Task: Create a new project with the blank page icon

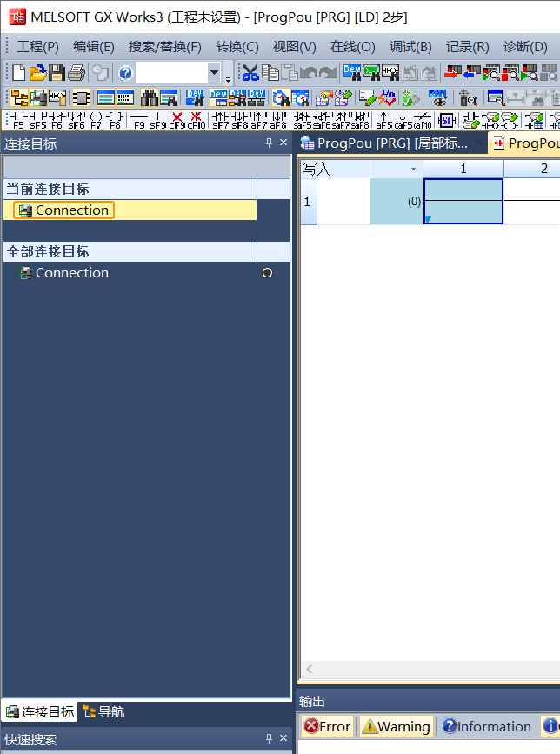Action: pyautogui.click(x=19, y=73)
